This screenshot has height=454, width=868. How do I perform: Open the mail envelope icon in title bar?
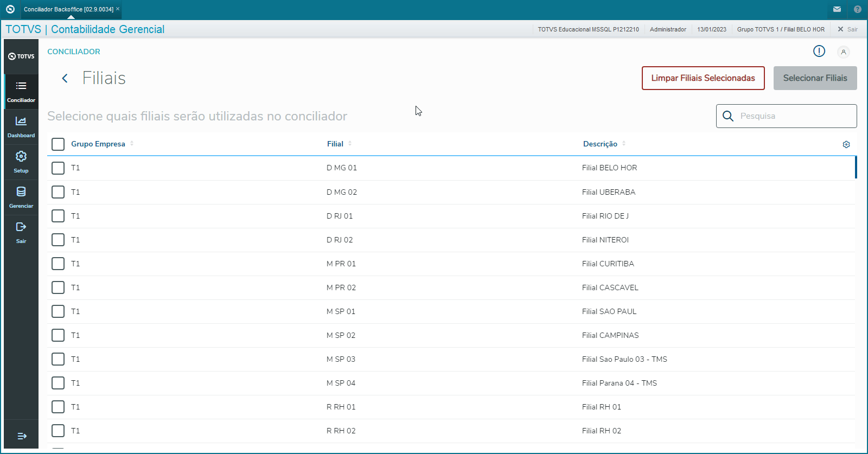coord(837,9)
